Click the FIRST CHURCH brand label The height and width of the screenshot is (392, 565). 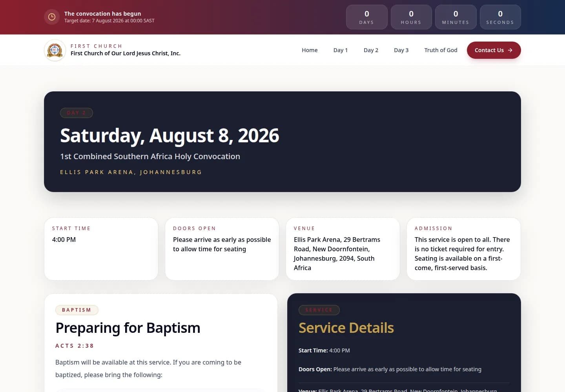[97, 46]
